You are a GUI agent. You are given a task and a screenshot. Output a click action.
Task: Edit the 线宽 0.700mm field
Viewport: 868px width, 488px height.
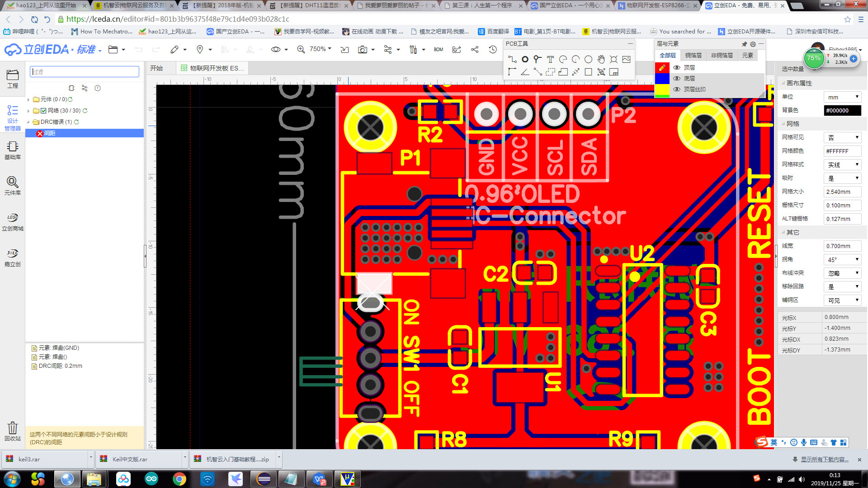click(842, 246)
